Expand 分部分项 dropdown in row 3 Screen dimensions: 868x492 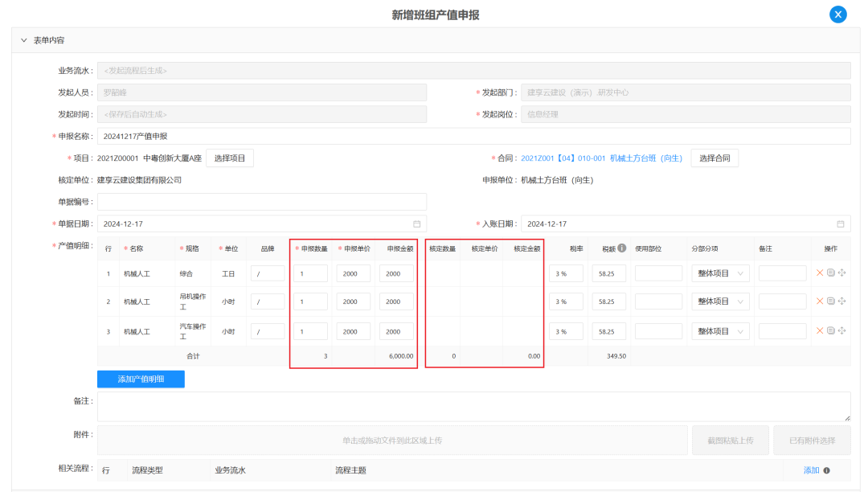coord(720,331)
